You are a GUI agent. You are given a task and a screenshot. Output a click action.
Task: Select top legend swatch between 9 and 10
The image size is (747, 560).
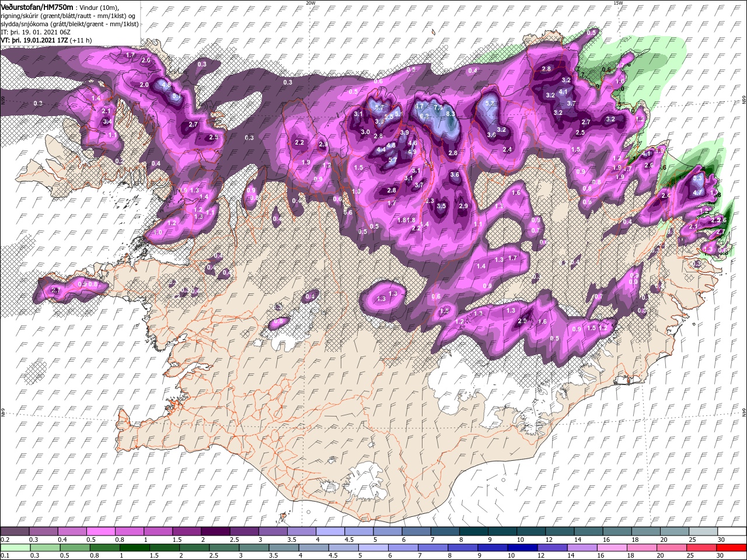tap(502, 531)
